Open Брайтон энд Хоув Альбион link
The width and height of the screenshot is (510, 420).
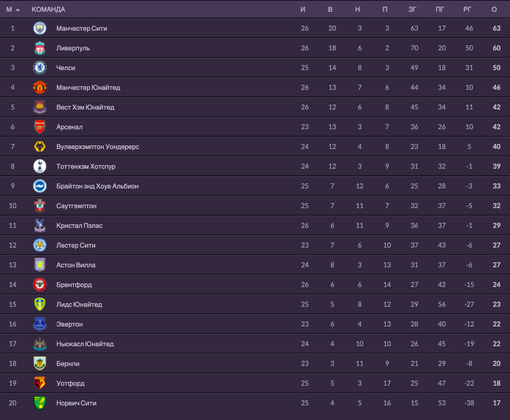[96, 186]
